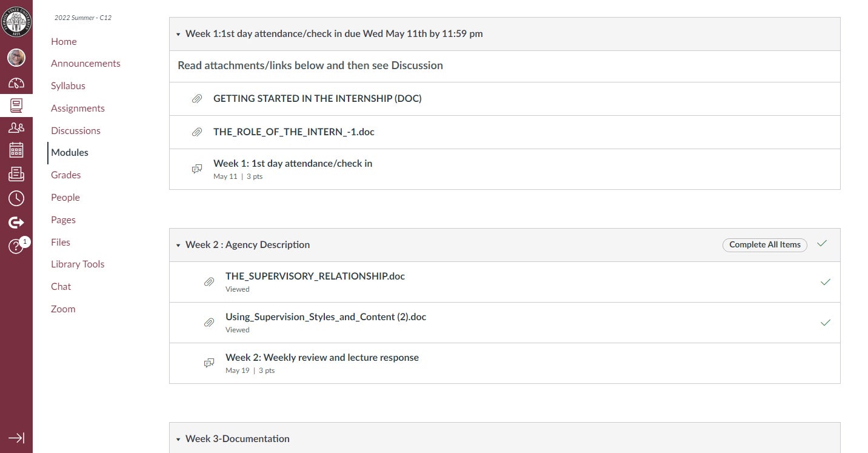
Task: Open the Calendar icon
Action: click(16, 150)
